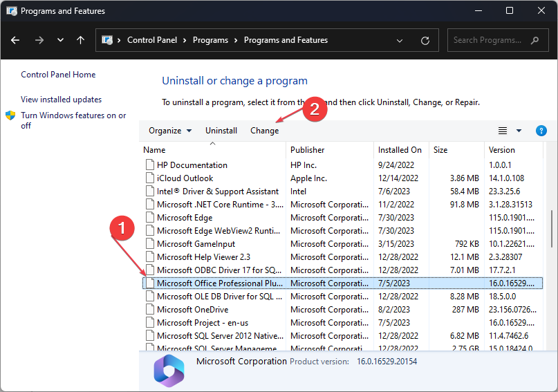Expand address bar history dropdown
The image size is (558, 392).
pyautogui.click(x=400, y=40)
